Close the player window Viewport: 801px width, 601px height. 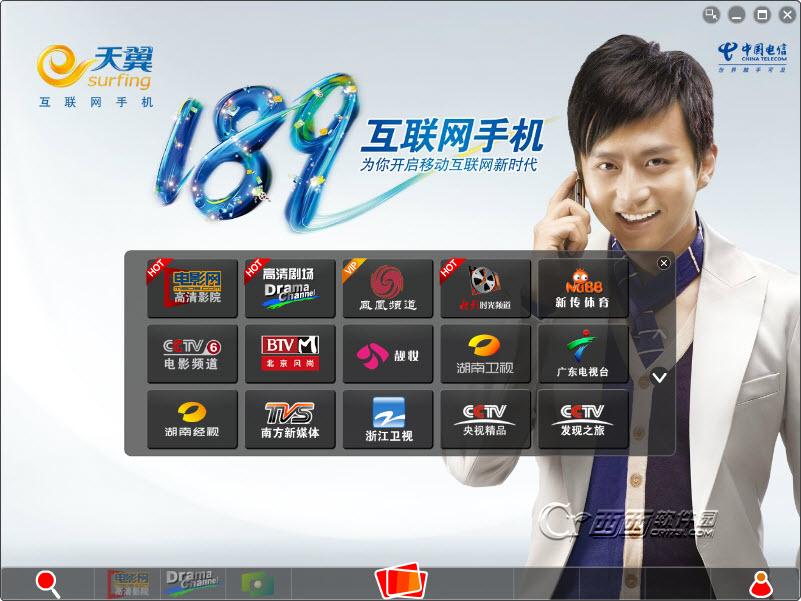[787, 15]
